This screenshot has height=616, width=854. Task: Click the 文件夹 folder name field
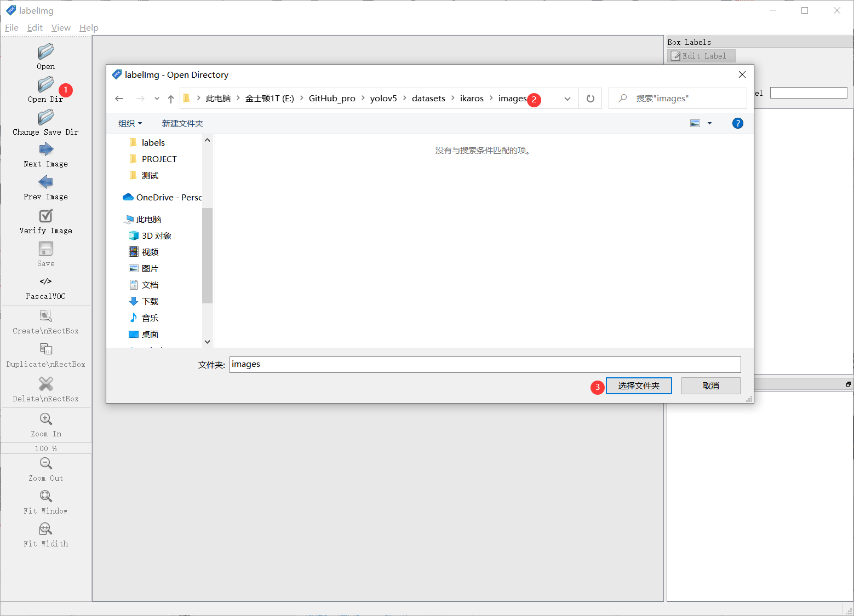coord(485,365)
